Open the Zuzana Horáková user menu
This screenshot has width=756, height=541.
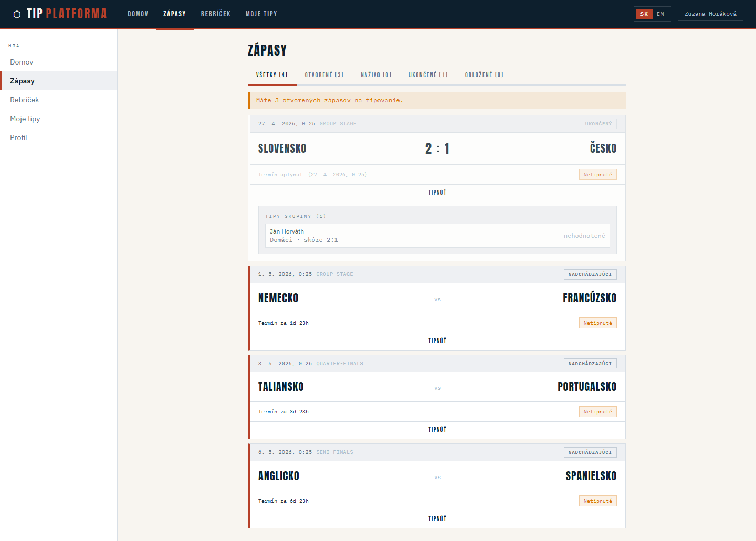coord(710,14)
